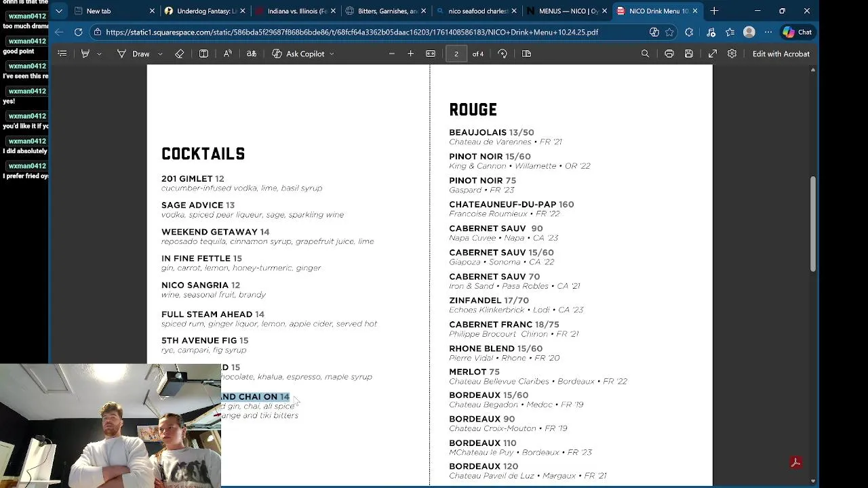Open PDF viewer settings

click(x=732, y=54)
